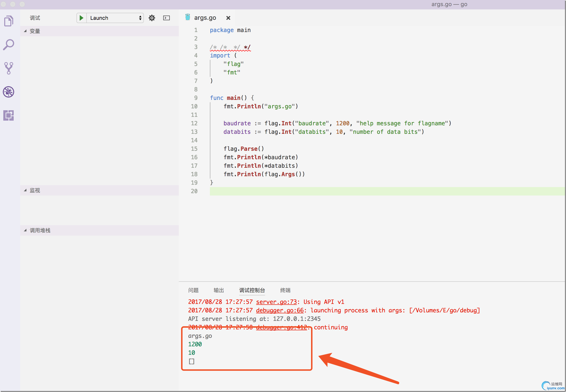Click line number 20 in gutter
This screenshot has width=566, height=392.
tap(194, 191)
